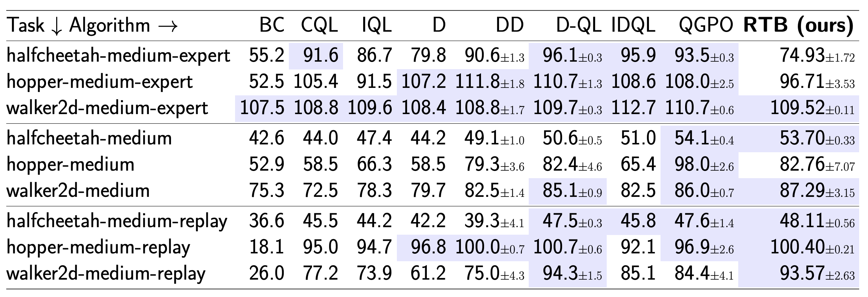Click the halfcheetah-medium row label
The height and width of the screenshot is (297, 868).
tap(89, 138)
